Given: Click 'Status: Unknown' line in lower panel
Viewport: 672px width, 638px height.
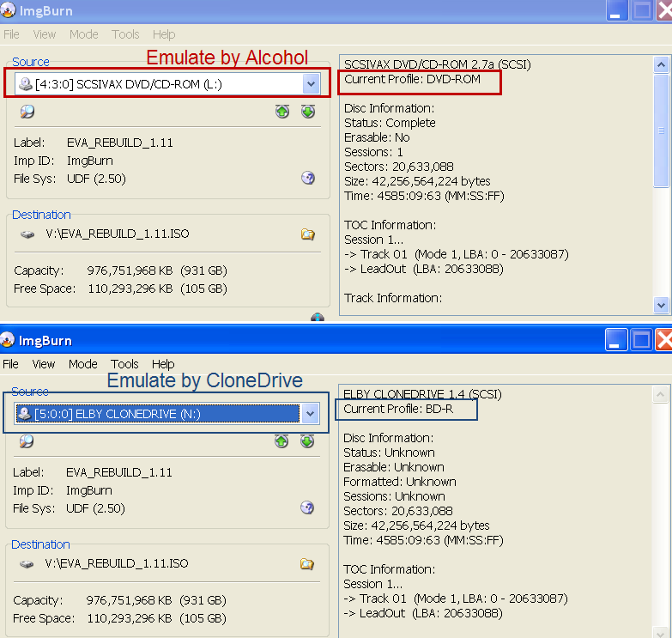Looking at the screenshot, I should tap(389, 453).
